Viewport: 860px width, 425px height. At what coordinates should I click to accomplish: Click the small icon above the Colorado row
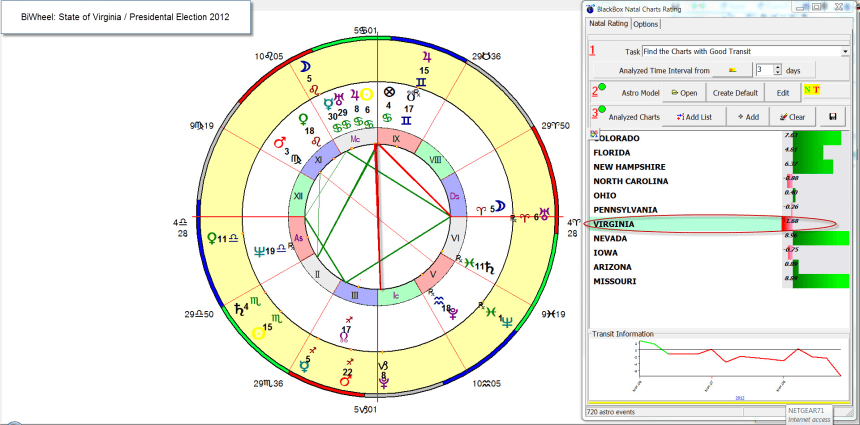pos(594,133)
